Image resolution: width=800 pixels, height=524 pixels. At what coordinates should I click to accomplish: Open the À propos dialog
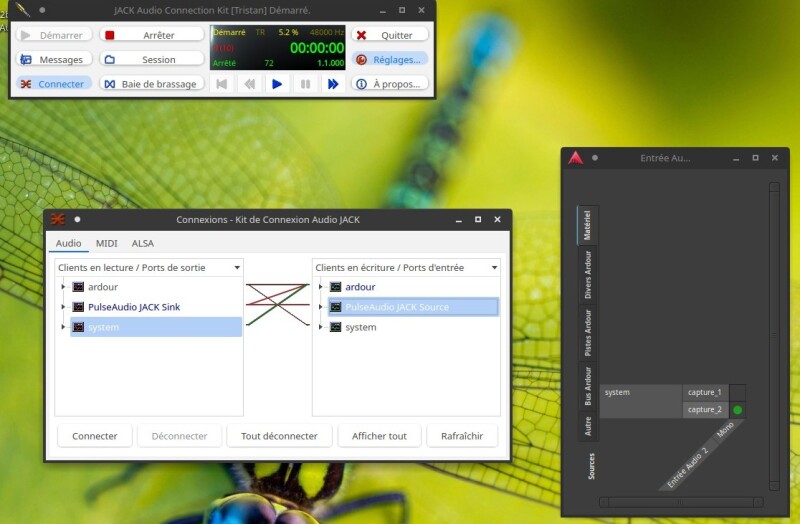pyautogui.click(x=389, y=84)
